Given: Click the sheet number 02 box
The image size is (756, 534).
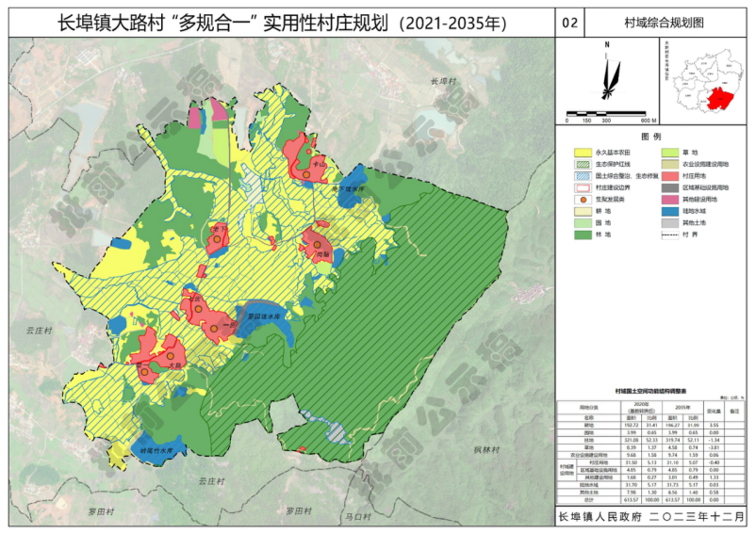Looking at the screenshot, I should (569, 22).
